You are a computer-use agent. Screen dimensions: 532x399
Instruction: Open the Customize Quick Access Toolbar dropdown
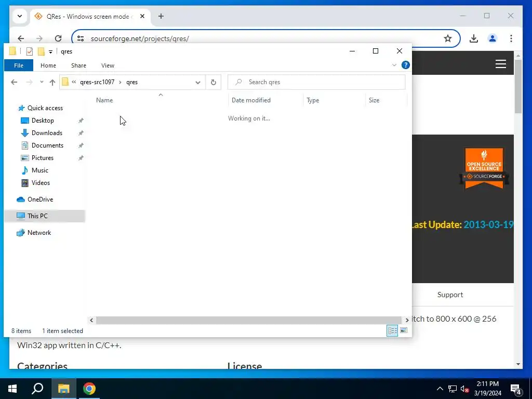[x=50, y=51]
